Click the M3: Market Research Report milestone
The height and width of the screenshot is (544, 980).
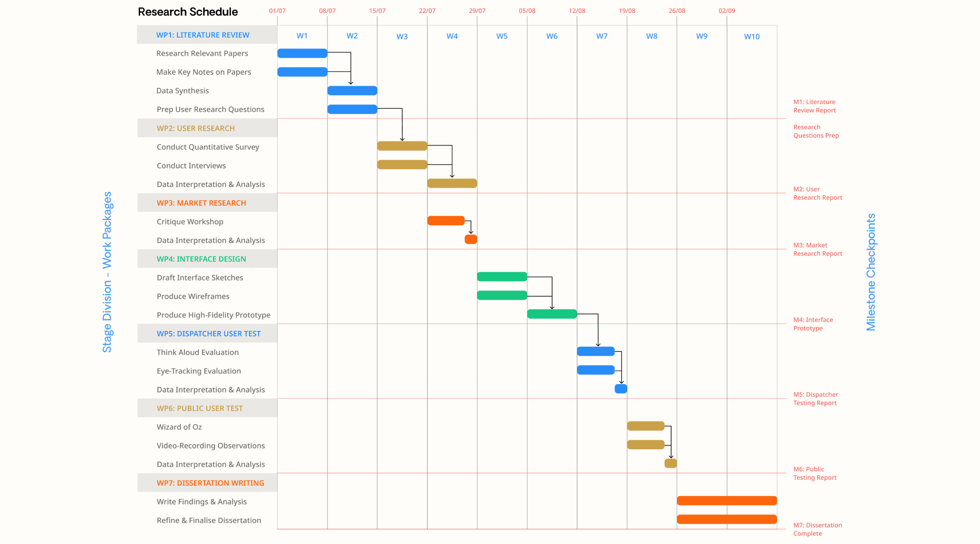click(818, 249)
